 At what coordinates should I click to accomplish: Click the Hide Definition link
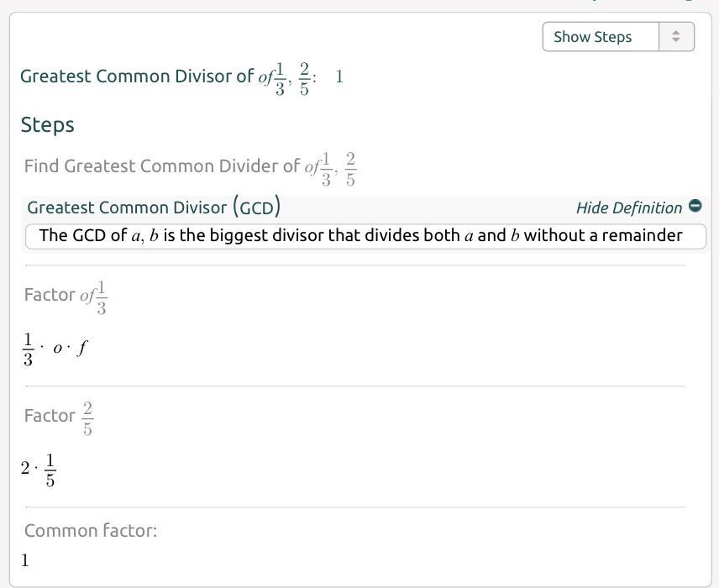[628, 207]
